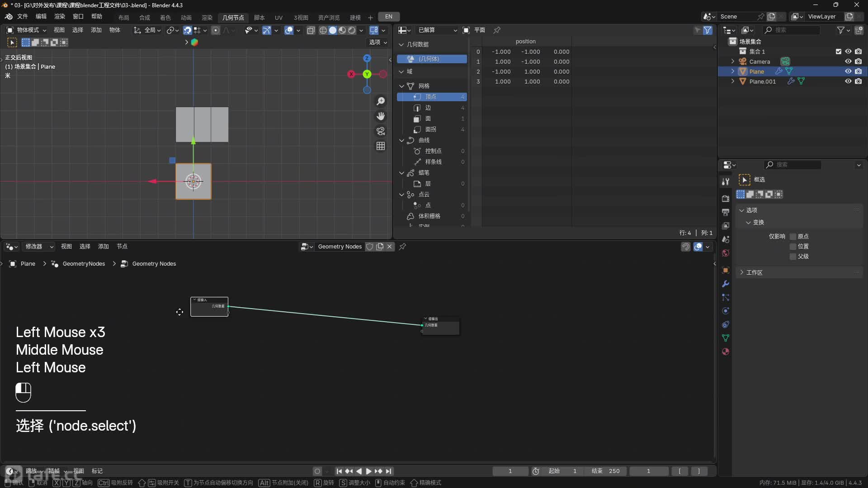Image resolution: width=868 pixels, height=488 pixels.
Task: Click the fake user shield for Geometry Nodes
Action: [370, 246]
